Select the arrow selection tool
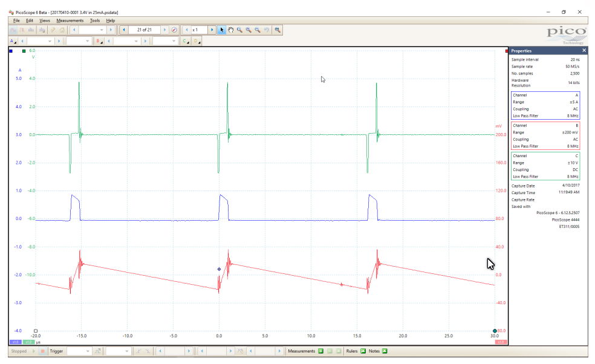This screenshot has width=595, height=364. coord(221,30)
